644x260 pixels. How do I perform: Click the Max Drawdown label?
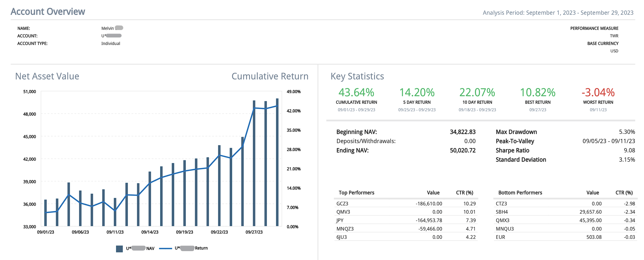[516, 132]
